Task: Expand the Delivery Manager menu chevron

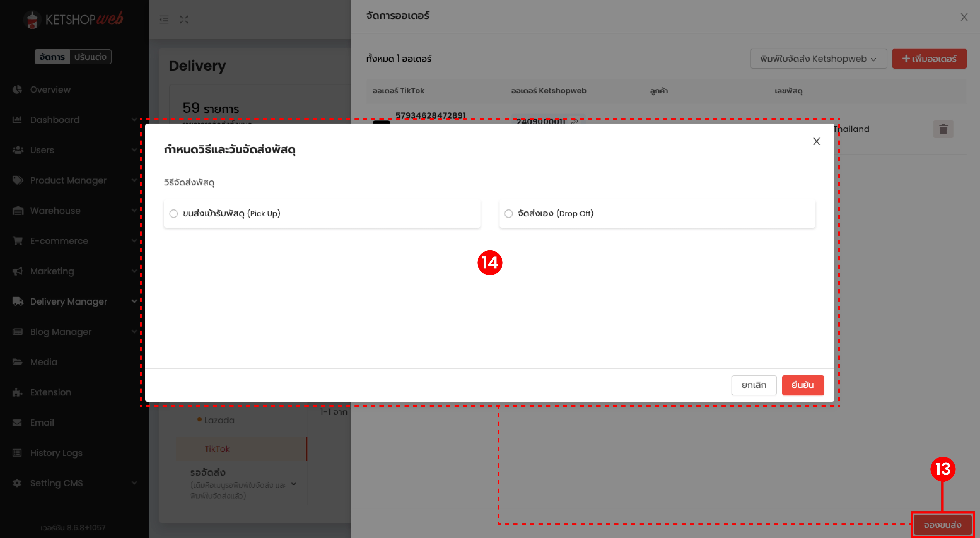Action: tap(134, 301)
